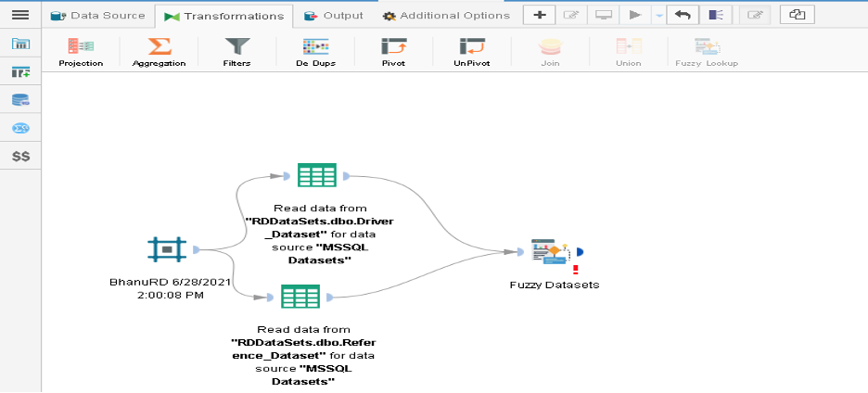This screenshot has height=393, width=868.
Task: Open the Additional Options tab
Action: (x=447, y=16)
